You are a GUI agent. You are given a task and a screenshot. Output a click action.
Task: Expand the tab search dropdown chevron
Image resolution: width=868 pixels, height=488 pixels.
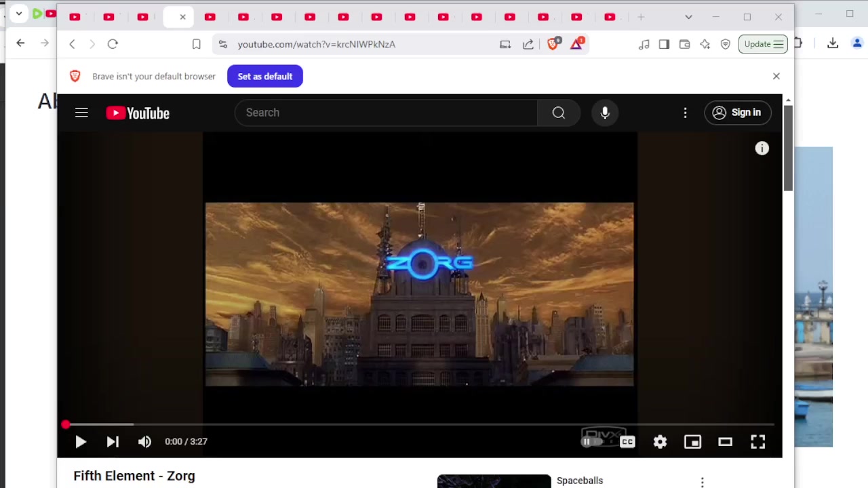coord(688,17)
